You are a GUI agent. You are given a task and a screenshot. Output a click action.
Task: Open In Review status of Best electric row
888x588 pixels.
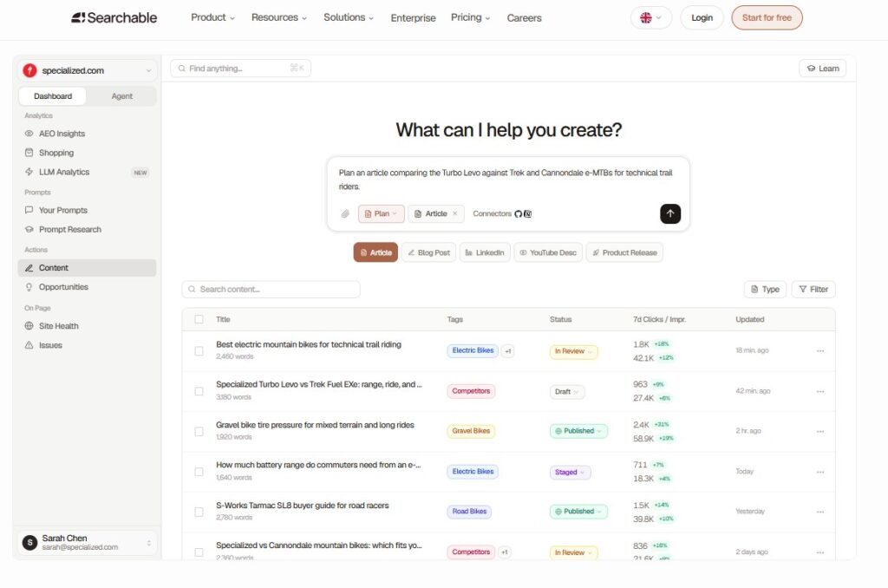[573, 352]
